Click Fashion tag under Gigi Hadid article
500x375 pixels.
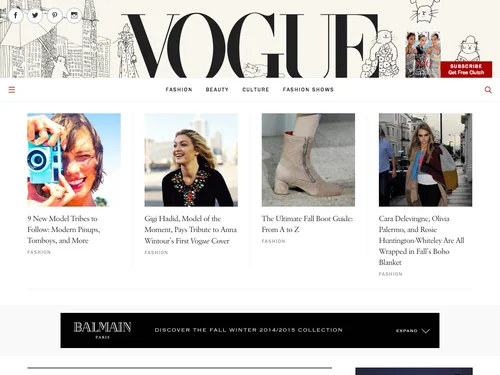pyautogui.click(x=156, y=253)
